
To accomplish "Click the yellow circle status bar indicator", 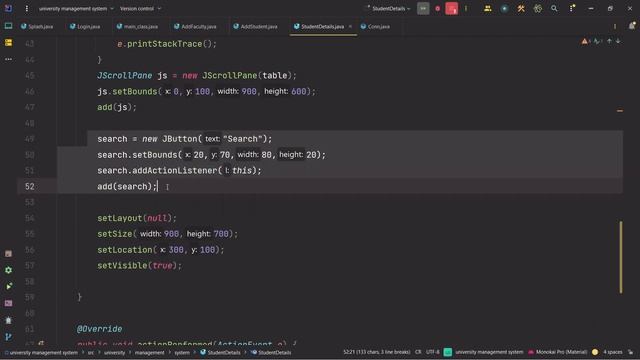I will [595, 352].
